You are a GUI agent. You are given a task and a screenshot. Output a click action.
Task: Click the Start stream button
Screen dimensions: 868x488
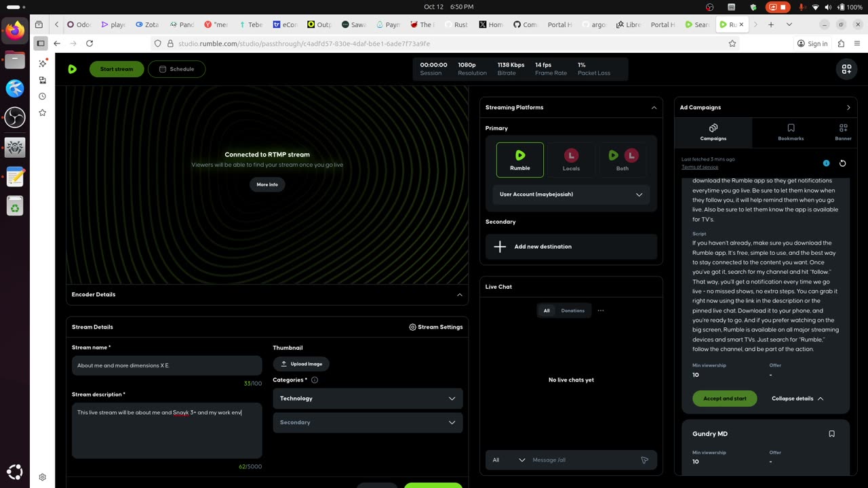coord(117,69)
